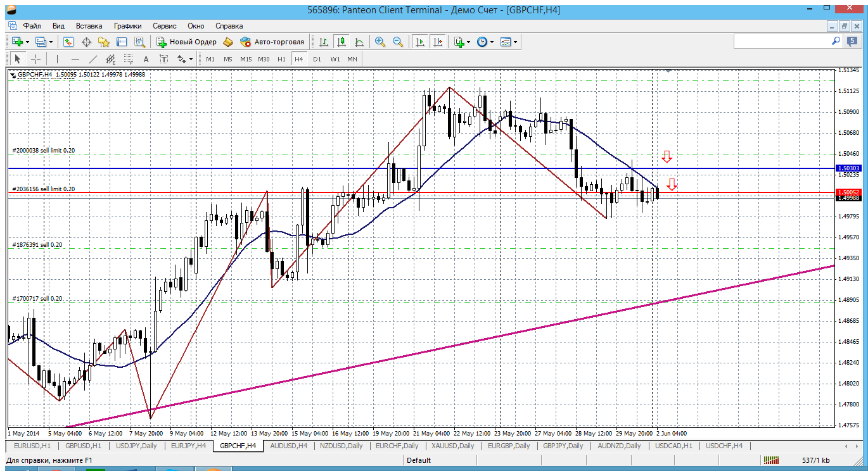
Task: Click the Новый Ордер button
Action: click(x=186, y=42)
